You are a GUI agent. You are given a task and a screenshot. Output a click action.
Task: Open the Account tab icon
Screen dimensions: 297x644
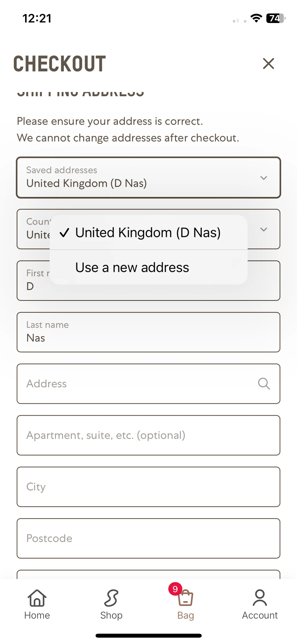260,598
